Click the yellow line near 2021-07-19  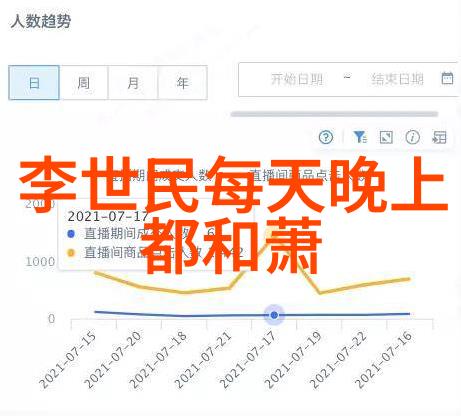320,293
